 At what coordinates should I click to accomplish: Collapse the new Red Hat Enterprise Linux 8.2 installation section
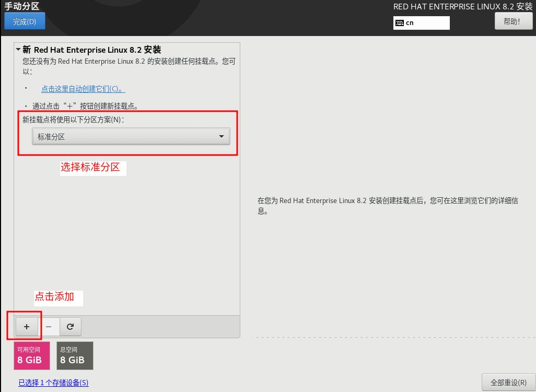click(x=18, y=50)
